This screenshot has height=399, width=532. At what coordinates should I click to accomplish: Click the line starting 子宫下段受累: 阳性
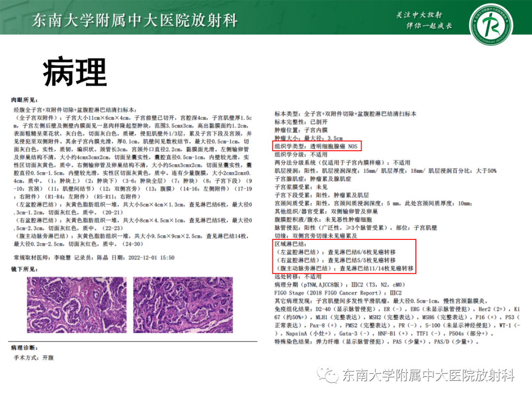[x=322, y=196]
